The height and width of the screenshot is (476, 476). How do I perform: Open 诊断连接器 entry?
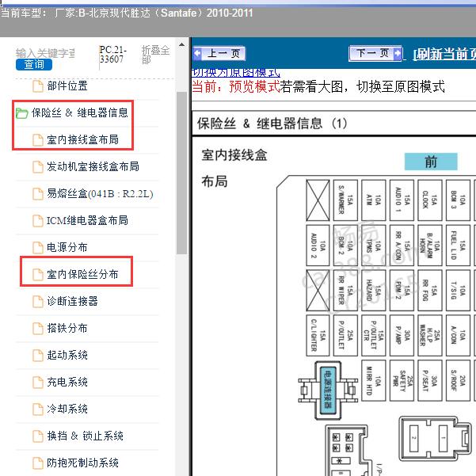pyautogui.click(x=72, y=301)
